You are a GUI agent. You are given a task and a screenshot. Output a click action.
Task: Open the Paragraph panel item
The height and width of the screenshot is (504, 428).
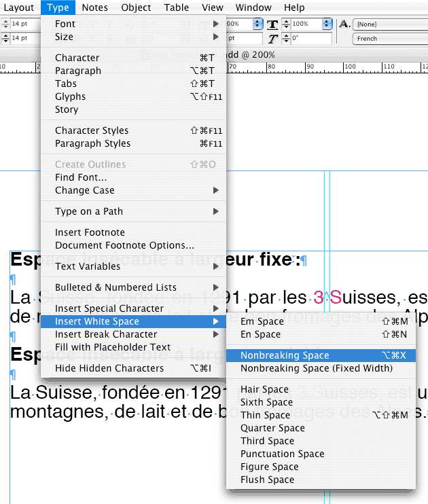[x=133, y=71]
